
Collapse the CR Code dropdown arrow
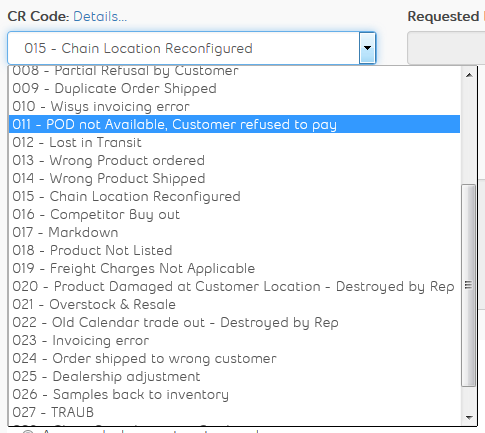(x=367, y=48)
